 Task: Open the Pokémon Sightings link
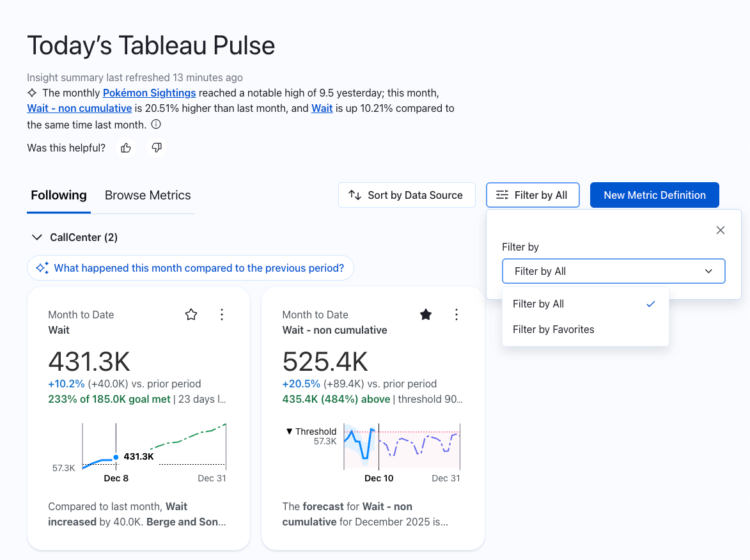click(149, 93)
